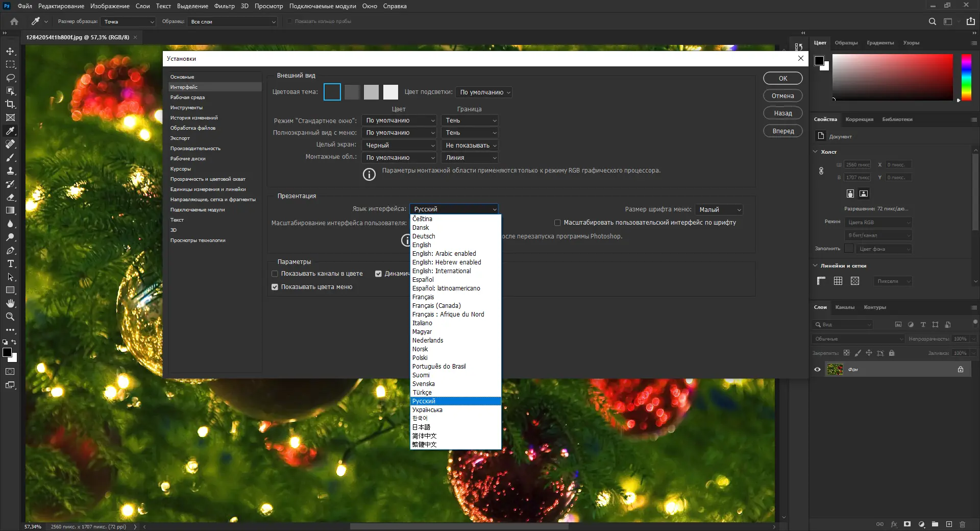Toggle the Динамические checkbox in Параметры

click(378, 274)
